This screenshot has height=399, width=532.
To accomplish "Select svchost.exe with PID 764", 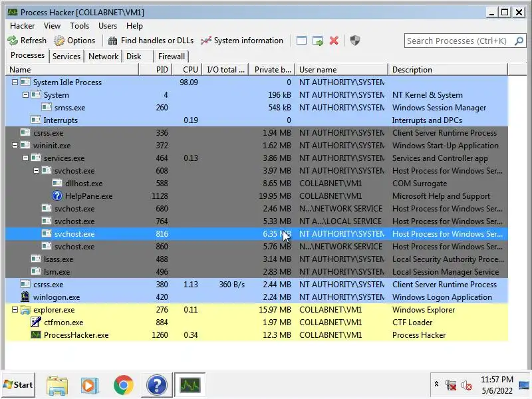I will 257,221.
